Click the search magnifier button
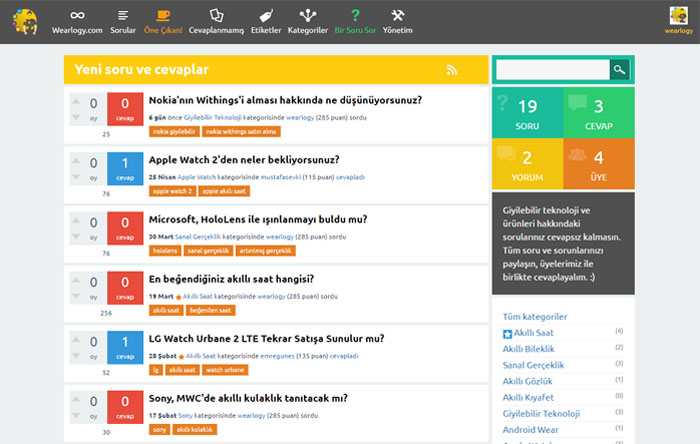Image resolution: width=700 pixels, height=444 pixels. pos(620,69)
